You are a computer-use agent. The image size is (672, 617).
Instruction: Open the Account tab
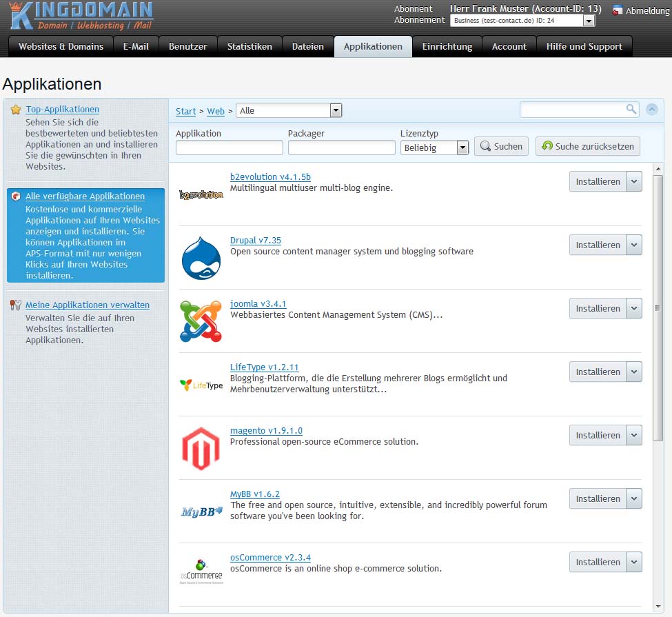509,46
